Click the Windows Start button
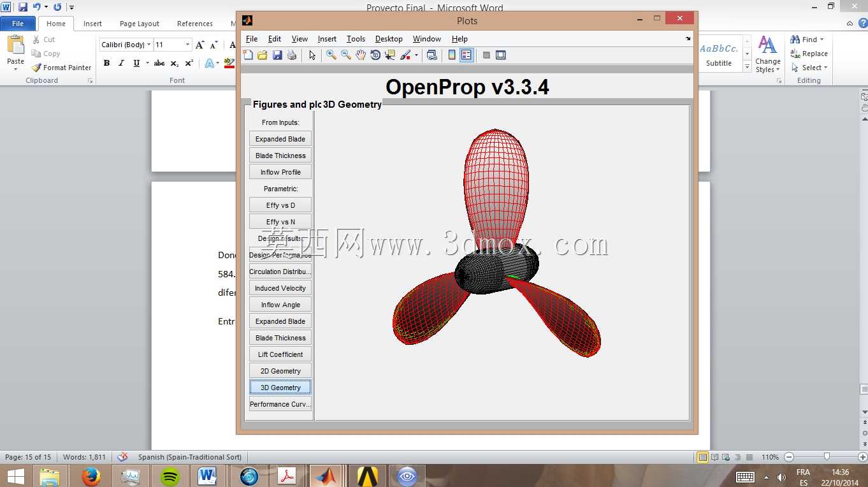Viewport: 868px width, 487px height. (15, 476)
